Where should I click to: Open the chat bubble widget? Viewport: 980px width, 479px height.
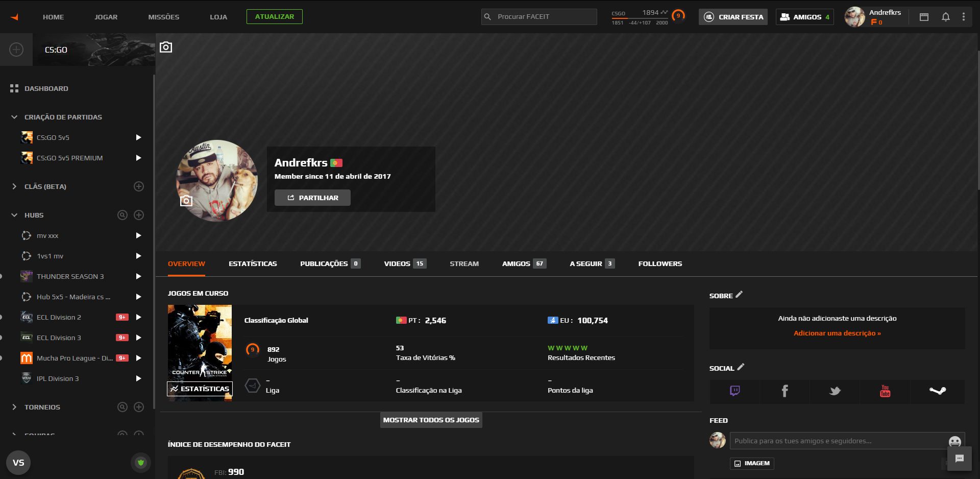(960, 459)
